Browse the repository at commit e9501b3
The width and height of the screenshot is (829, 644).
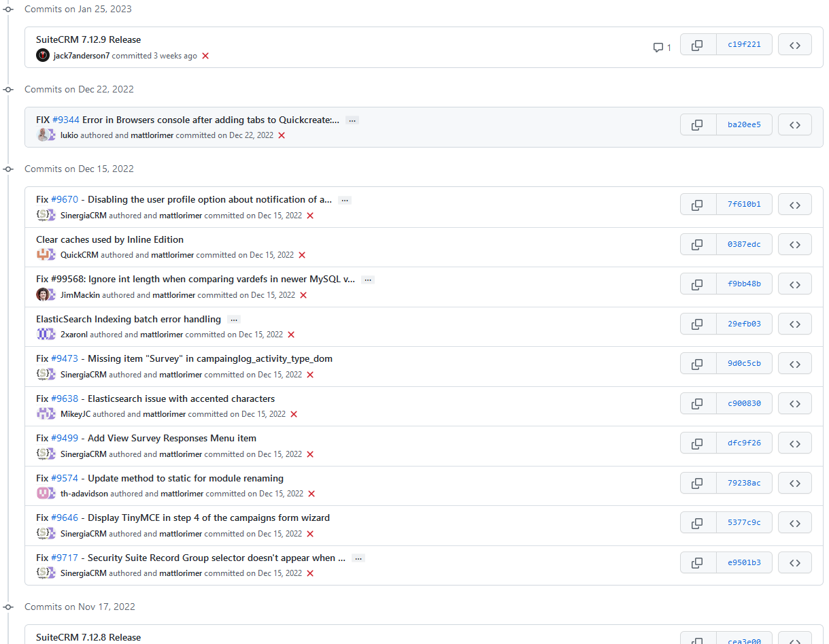pos(795,563)
